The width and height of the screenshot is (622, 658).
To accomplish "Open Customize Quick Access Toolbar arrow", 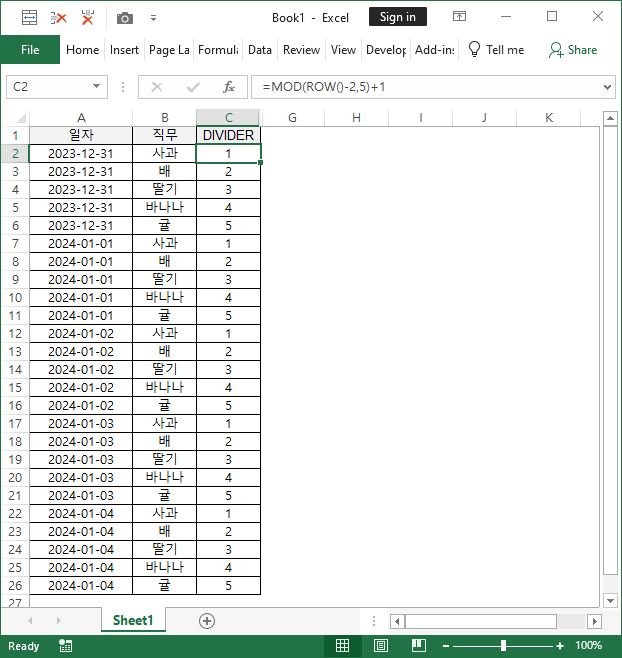I will [154, 18].
